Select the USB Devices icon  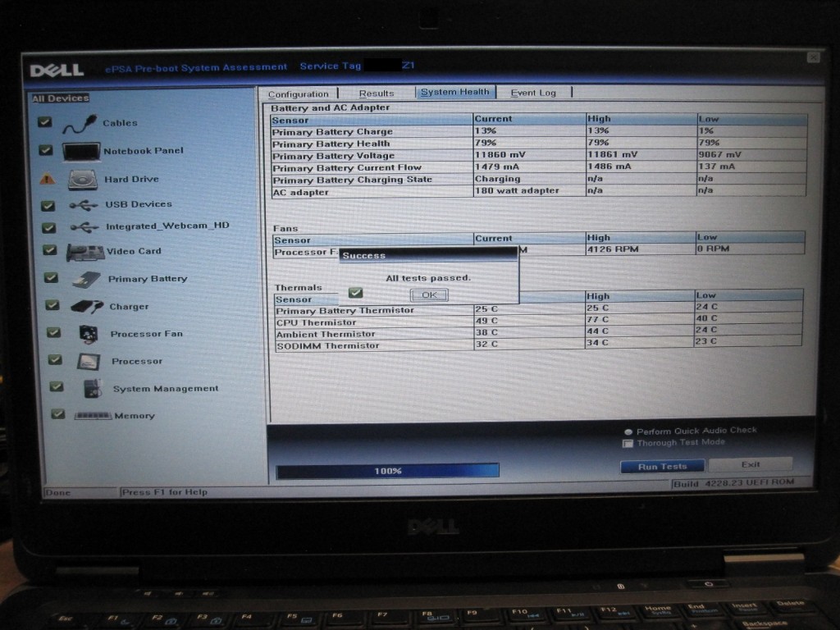[x=84, y=204]
